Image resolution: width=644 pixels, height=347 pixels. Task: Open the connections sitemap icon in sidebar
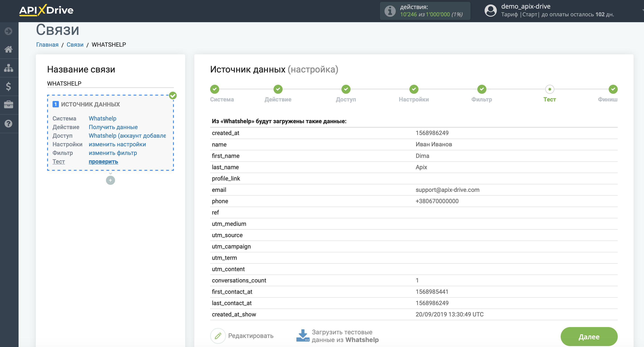[x=9, y=68]
